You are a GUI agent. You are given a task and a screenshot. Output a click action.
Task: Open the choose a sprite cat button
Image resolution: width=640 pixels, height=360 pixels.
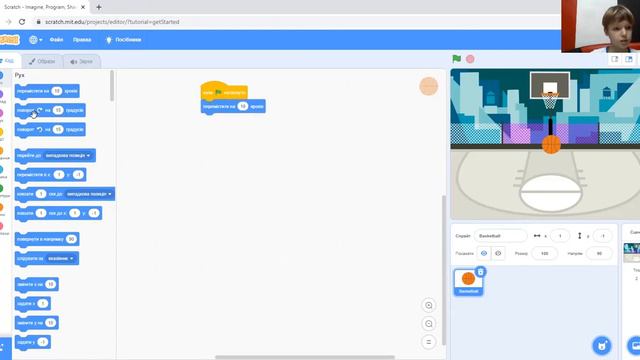[x=602, y=345]
